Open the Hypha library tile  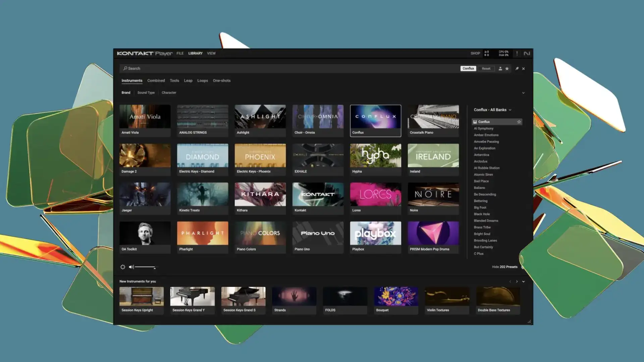coord(376,160)
